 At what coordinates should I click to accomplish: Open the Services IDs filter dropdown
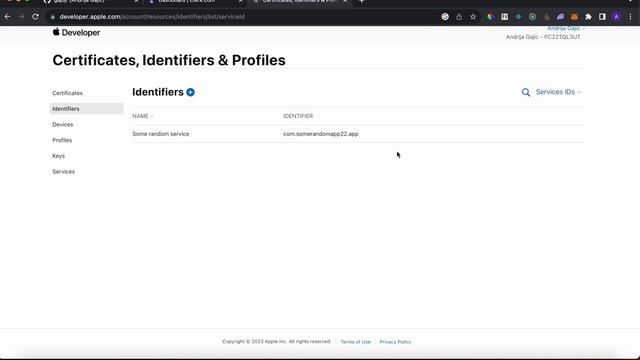[558, 92]
